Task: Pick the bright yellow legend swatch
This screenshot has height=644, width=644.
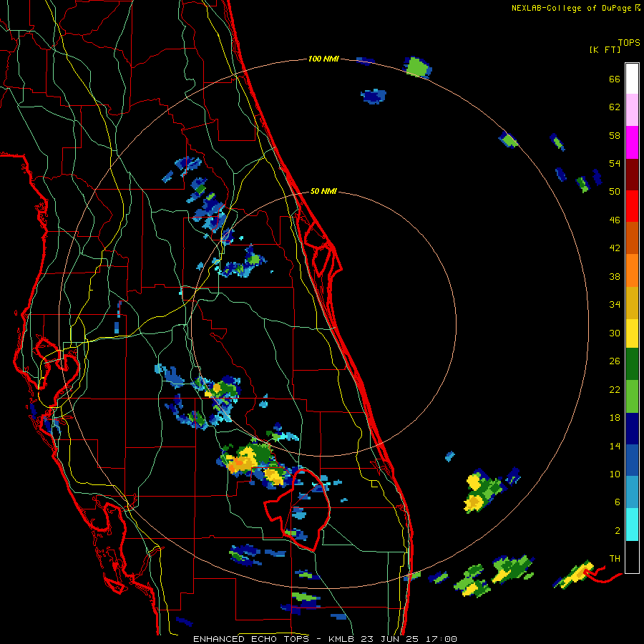Action: (632, 333)
